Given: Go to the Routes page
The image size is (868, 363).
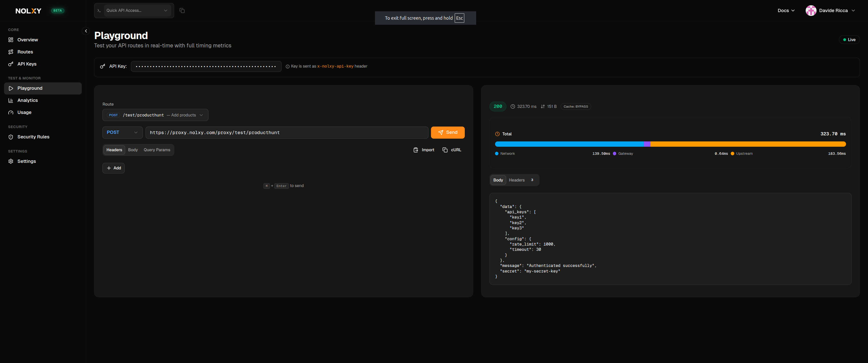Looking at the screenshot, I should (x=25, y=52).
